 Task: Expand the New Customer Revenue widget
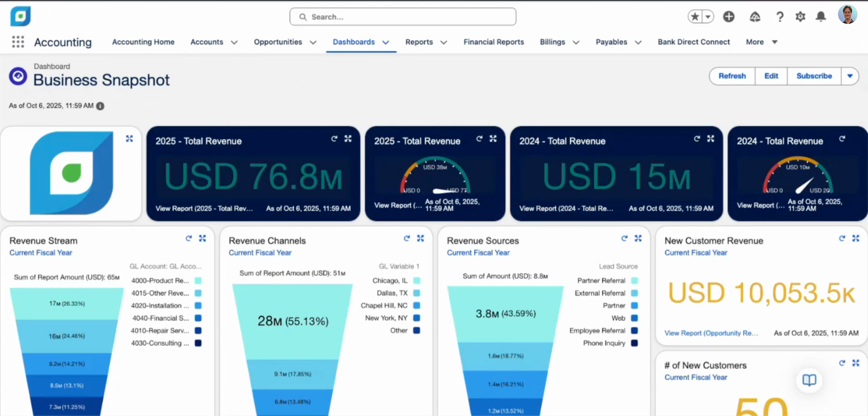pos(856,238)
